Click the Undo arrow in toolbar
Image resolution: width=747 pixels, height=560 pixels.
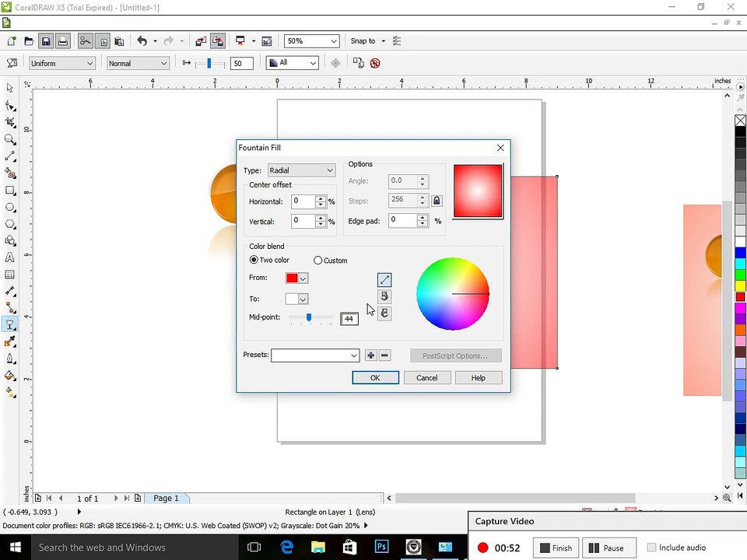[142, 41]
